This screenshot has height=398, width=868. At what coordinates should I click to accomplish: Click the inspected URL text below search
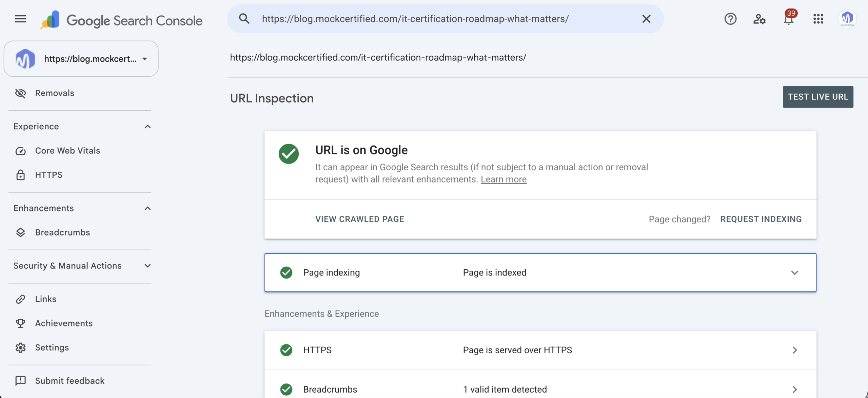(x=378, y=57)
